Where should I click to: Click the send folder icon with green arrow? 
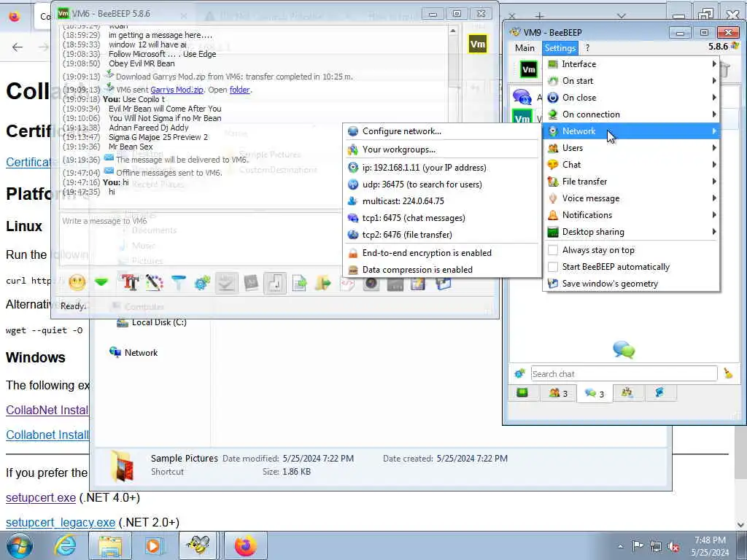[x=323, y=284]
